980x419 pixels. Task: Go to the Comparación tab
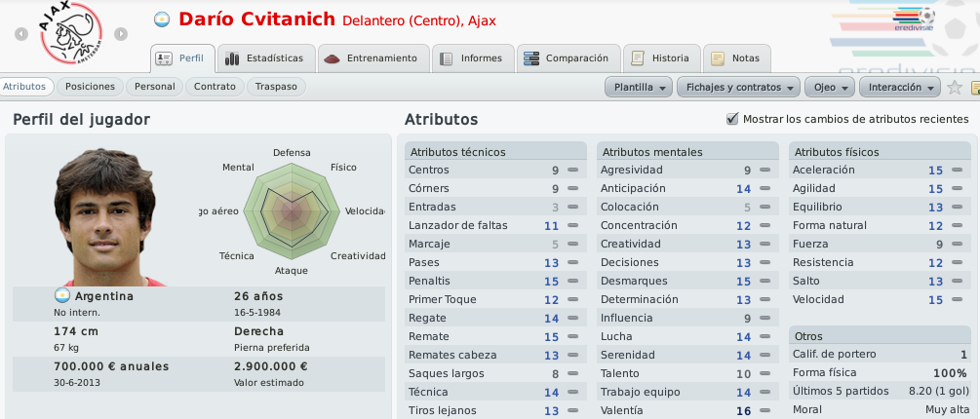click(x=567, y=58)
